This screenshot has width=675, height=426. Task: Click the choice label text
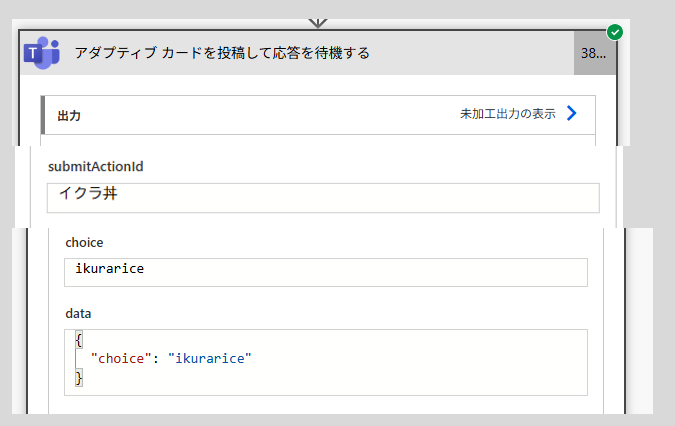tap(84, 242)
